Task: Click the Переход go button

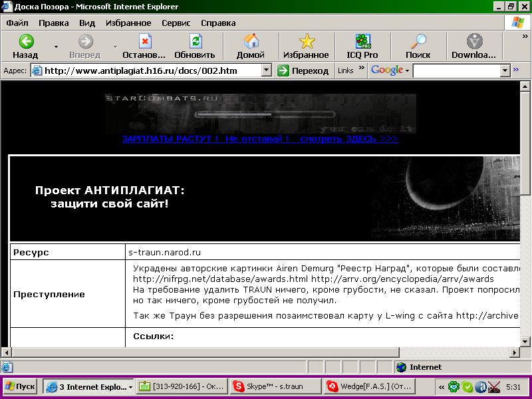Action: 303,70
